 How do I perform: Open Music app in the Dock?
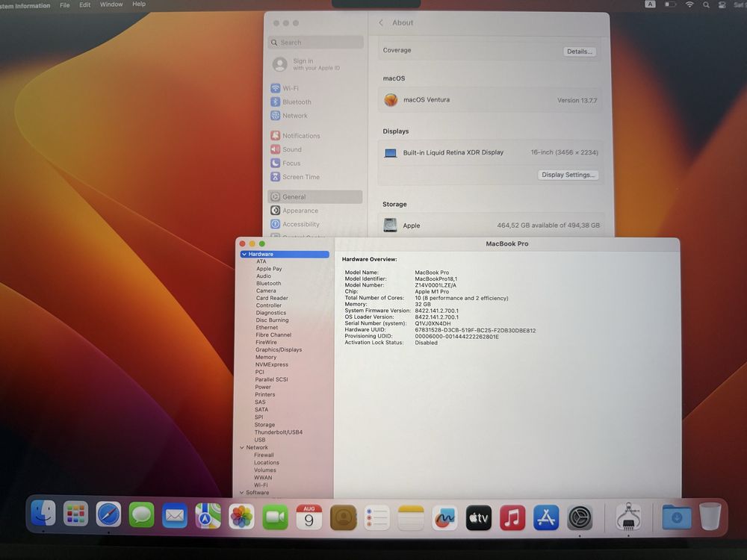(512, 517)
